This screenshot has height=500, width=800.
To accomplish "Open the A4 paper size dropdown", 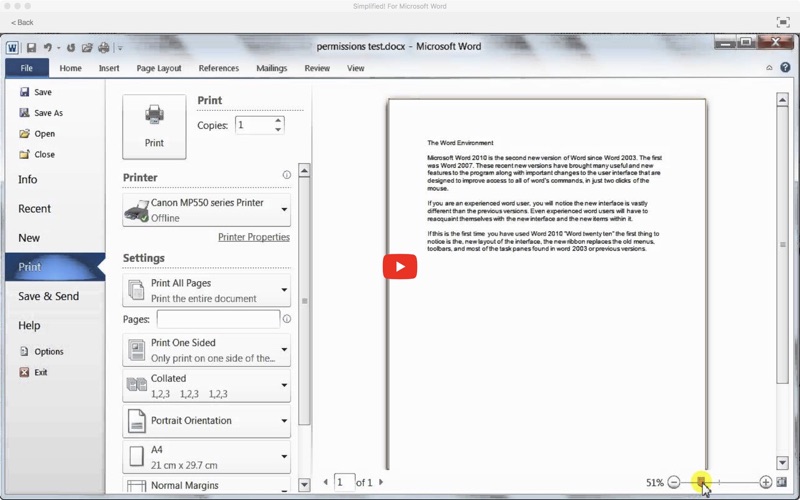I will (x=207, y=457).
